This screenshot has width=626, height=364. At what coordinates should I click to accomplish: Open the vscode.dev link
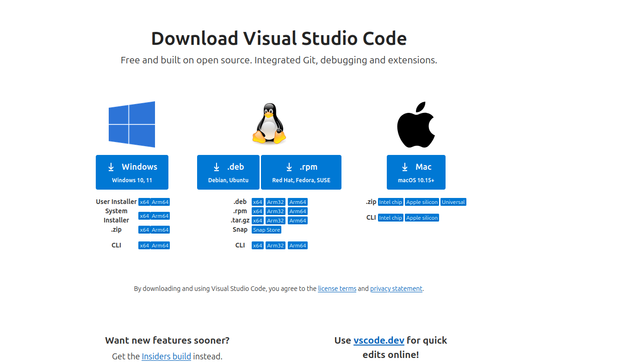(379, 340)
